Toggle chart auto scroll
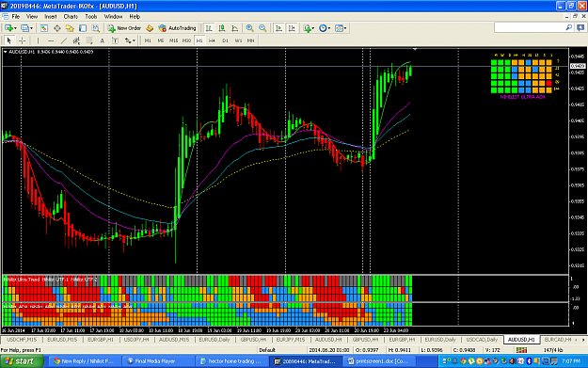588x368 pixels. pos(279,28)
